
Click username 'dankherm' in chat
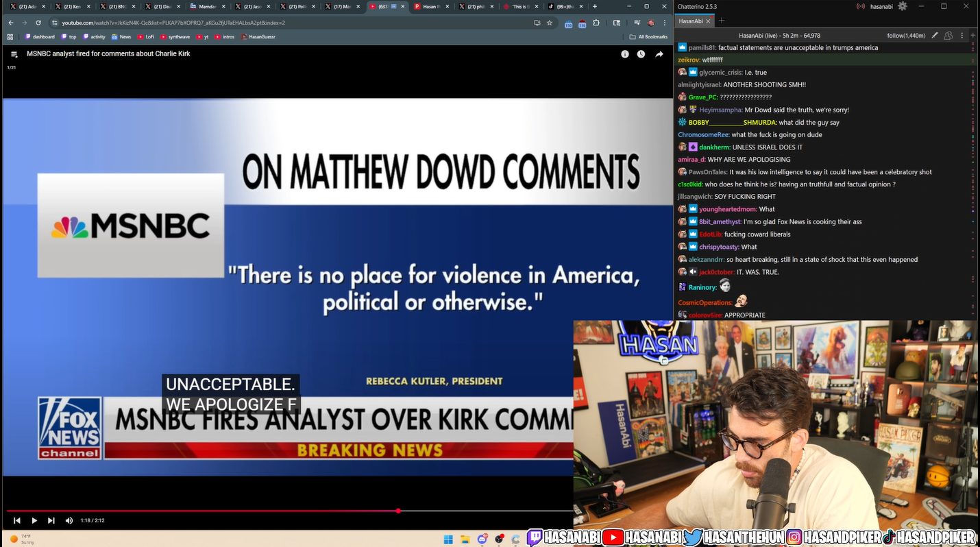tap(715, 147)
